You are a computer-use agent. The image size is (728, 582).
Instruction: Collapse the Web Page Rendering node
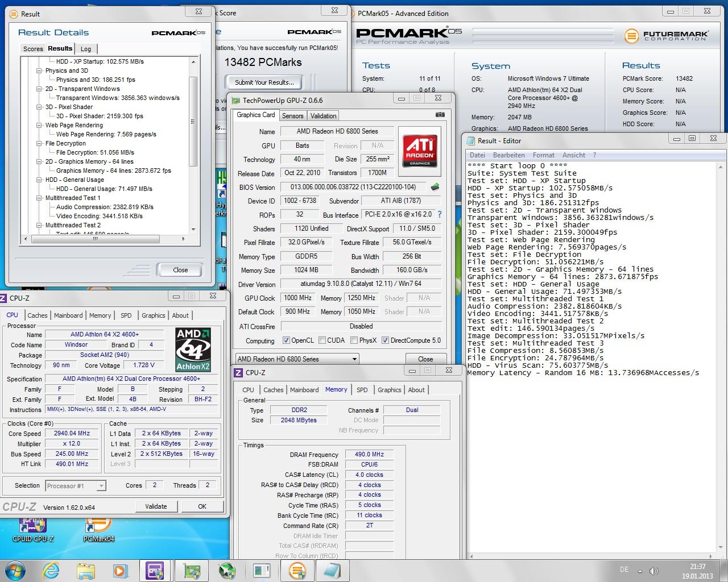pos(39,125)
